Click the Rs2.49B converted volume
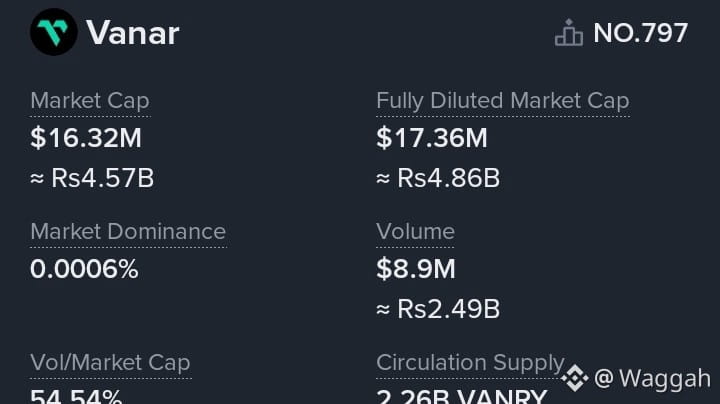720x404 pixels. coord(438,310)
